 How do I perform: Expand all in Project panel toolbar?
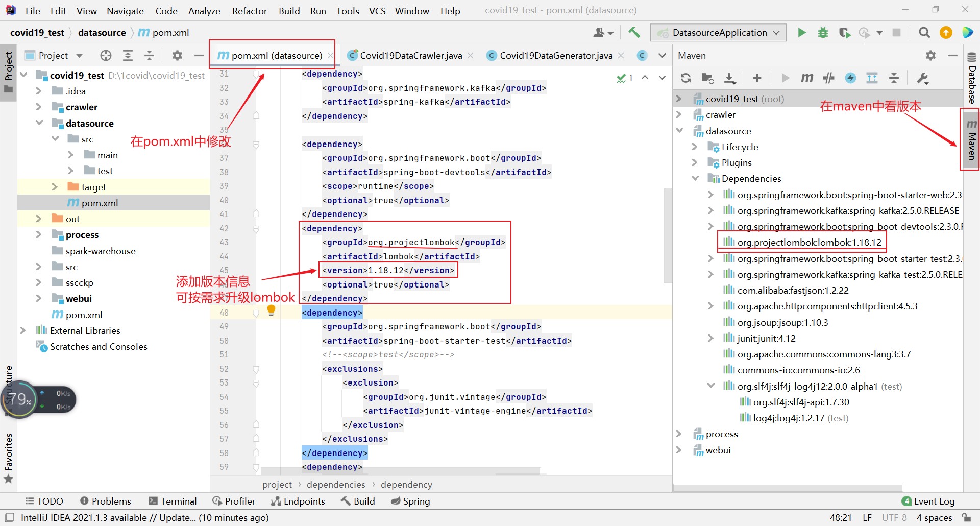pyautogui.click(x=128, y=55)
